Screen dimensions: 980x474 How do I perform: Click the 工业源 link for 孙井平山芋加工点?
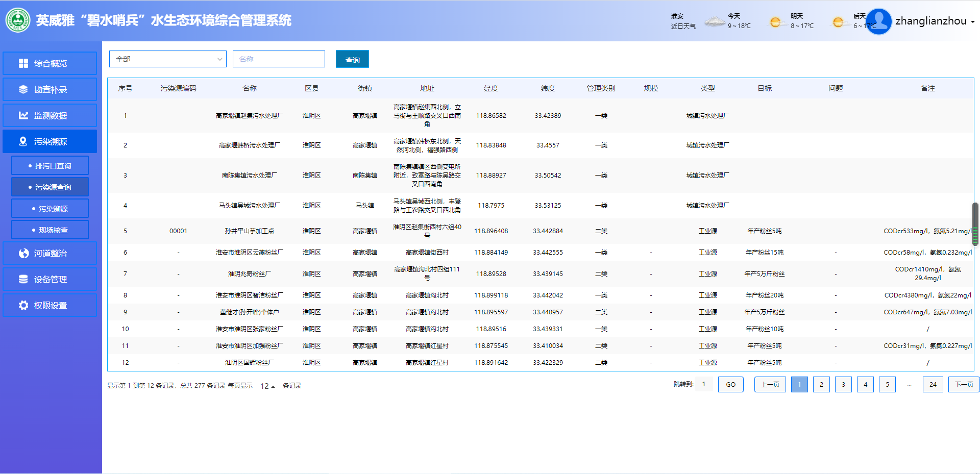point(707,231)
